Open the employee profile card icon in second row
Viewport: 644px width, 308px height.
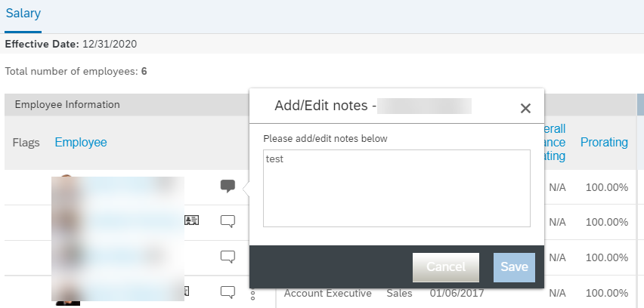pos(191,220)
